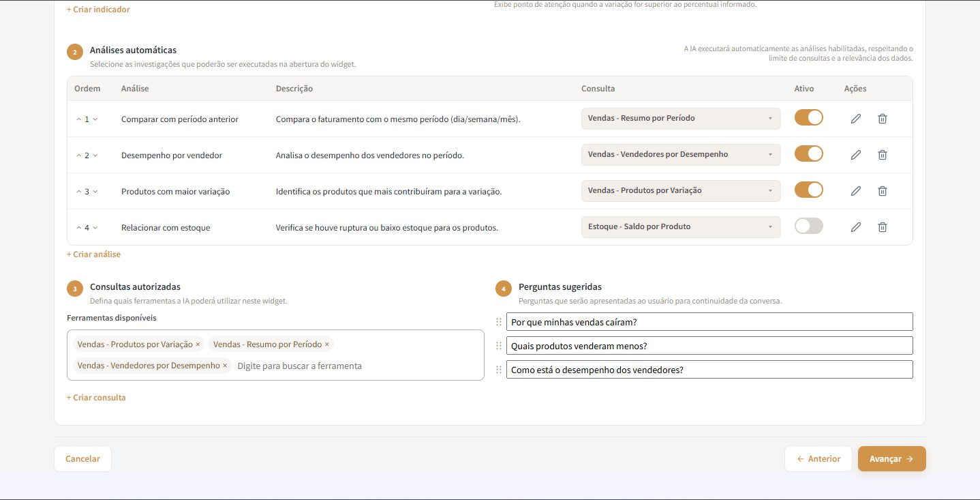The image size is (980, 500).
Task: Click the Avançar button
Action: tap(891, 459)
